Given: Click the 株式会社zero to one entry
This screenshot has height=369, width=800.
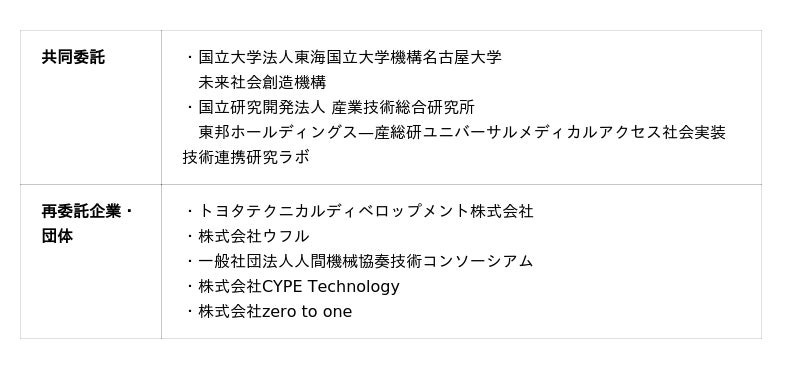Looking at the screenshot, I should [275, 312].
